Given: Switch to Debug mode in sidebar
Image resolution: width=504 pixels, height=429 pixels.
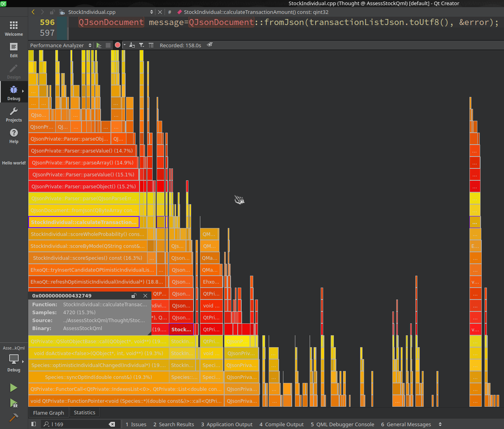Looking at the screenshot, I should 14,93.
